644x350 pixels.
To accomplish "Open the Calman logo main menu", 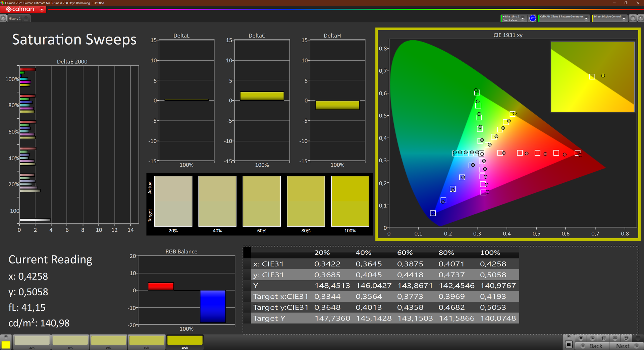I will click(23, 9).
